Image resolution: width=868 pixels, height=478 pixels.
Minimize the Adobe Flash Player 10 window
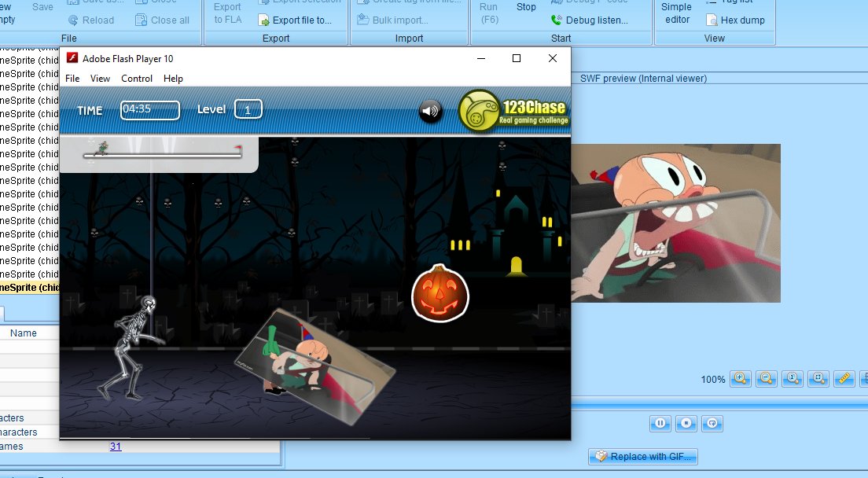(481, 58)
